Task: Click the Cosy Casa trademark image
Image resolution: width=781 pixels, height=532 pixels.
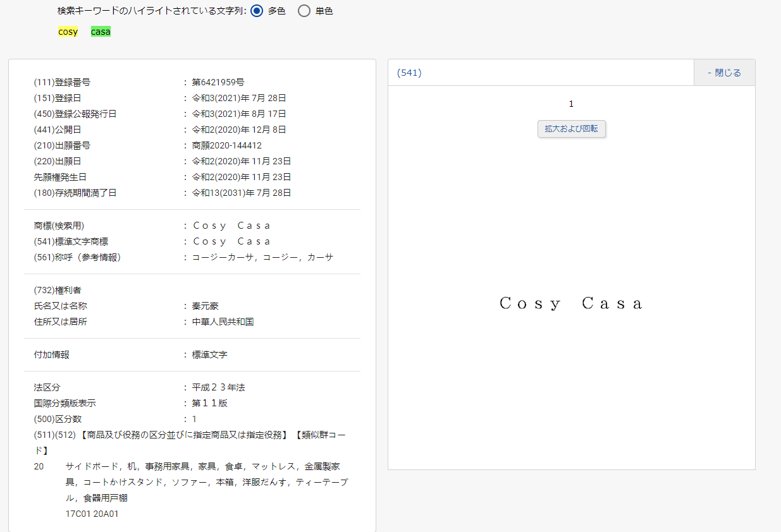Action: (571, 304)
